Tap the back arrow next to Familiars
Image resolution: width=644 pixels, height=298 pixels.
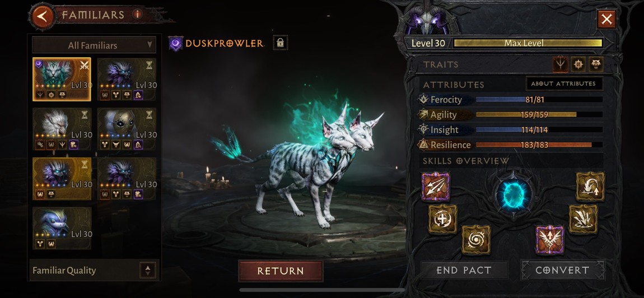tap(42, 16)
